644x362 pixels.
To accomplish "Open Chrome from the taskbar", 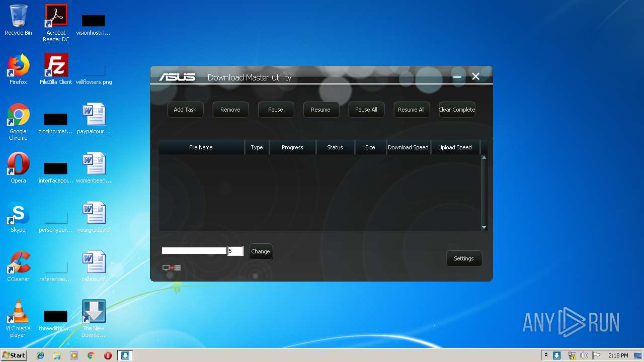I will coord(91,355).
